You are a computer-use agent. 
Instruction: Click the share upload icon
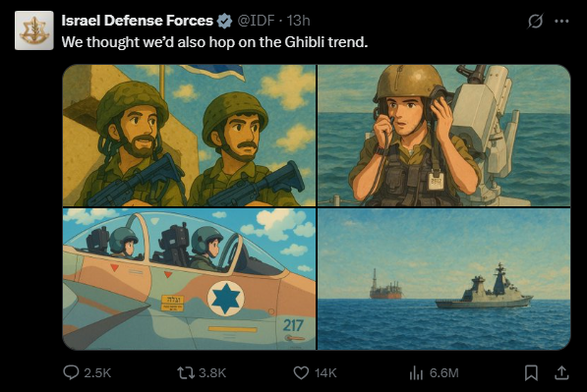(x=561, y=372)
